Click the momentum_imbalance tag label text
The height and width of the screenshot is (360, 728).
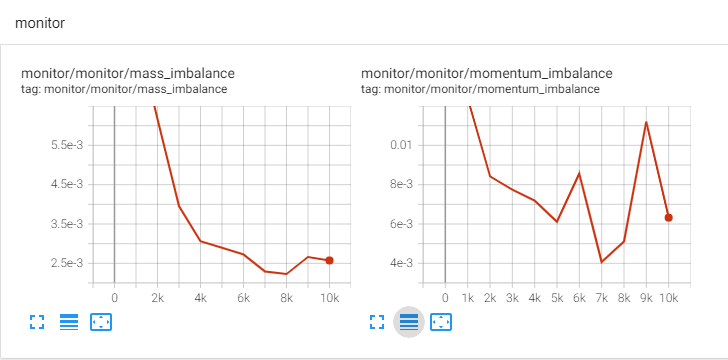tap(480, 89)
